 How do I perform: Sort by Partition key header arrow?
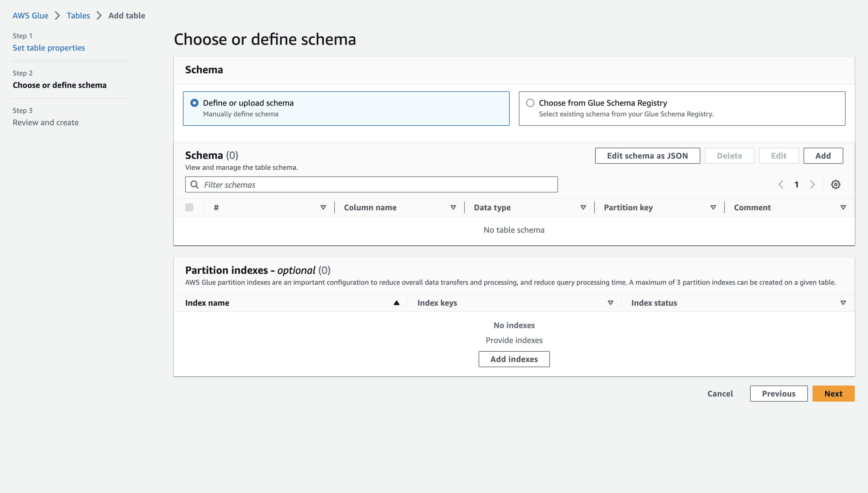[x=713, y=207]
